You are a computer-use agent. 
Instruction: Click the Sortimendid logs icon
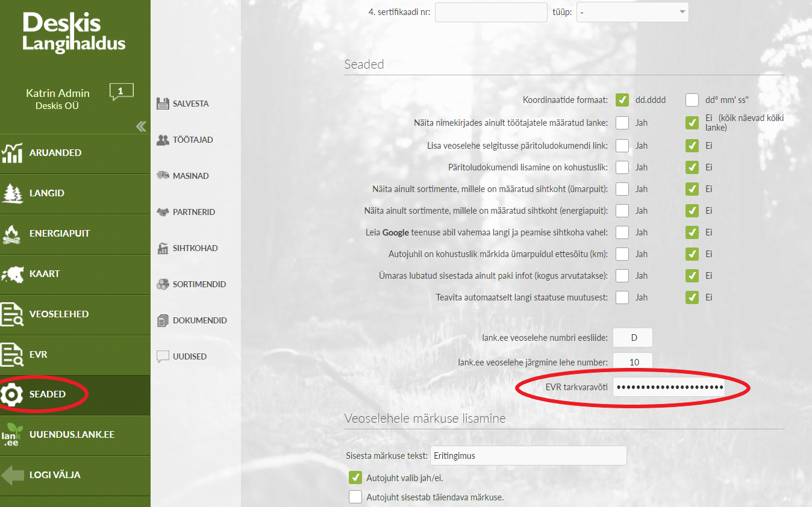tap(163, 284)
